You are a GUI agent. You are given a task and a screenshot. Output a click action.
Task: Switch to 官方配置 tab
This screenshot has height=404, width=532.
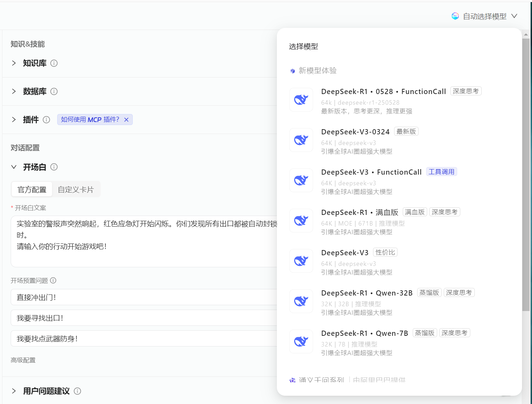click(x=32, y=189)
